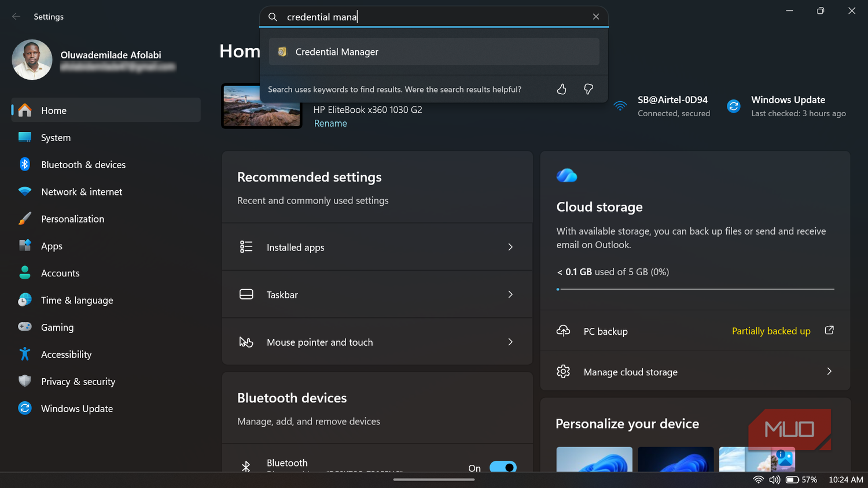Open the Credential Manager search result
This screenshot has height=488, width=868.
[434, 52]
